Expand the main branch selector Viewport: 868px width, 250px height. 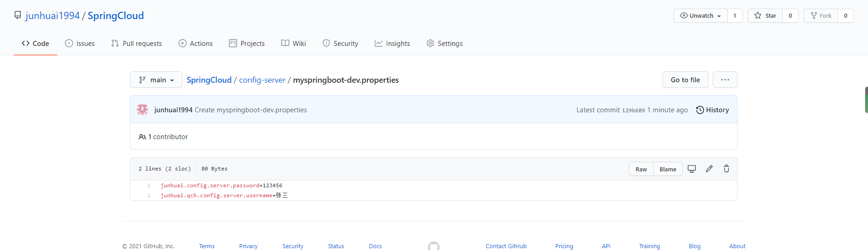tap(156, 80)
